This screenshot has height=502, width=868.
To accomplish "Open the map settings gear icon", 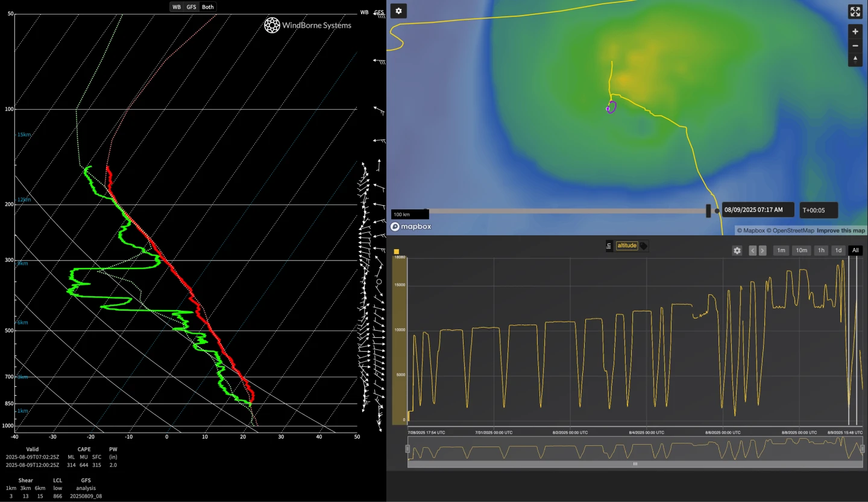I will (x=398, y=11).
